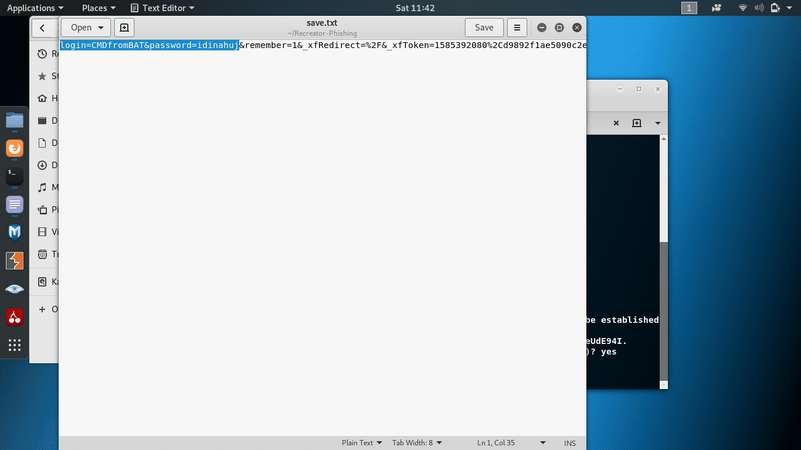Open the gedit hamburger menu
The image size is (801, 450).
tap(517, 28)
